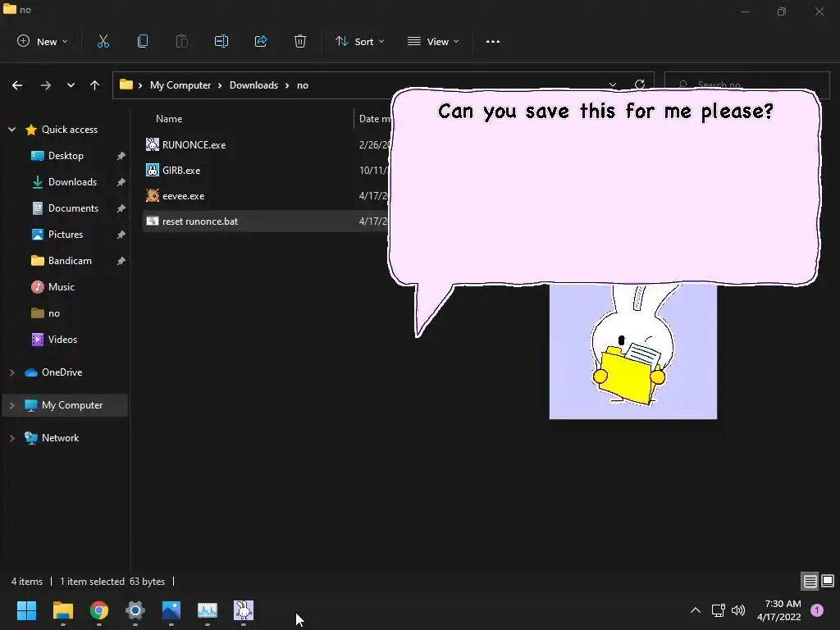Go up one folder level
The width and height of the screenshot is (840, 630).
(95, 85)
